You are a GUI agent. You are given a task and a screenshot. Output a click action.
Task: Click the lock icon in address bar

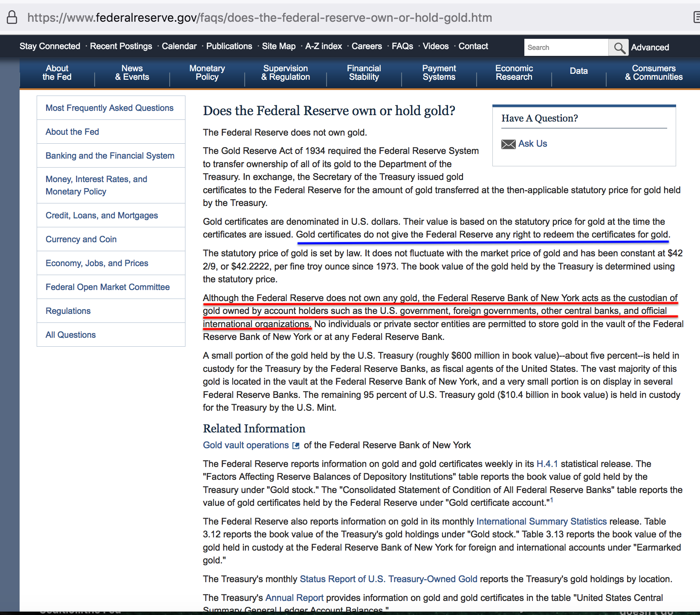pos(12,17)
